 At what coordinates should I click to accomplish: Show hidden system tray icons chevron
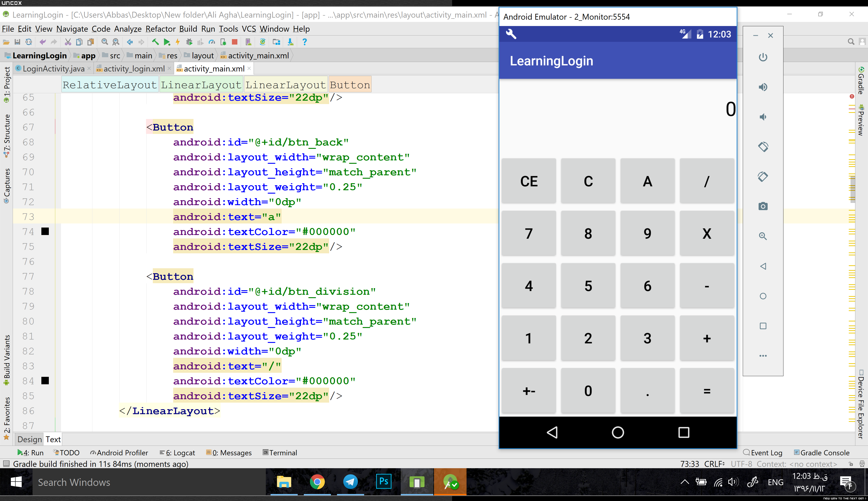pyautogui.click(x=684, y=482)
